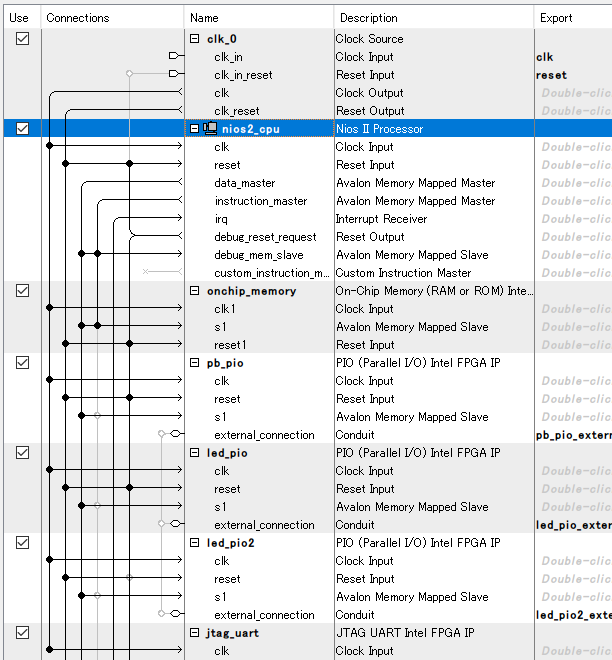The width and height of the screenshot is (612, 660).
Task: Click the conduit connector symbol for led_pio2 external_connection
Action: click(x=174, y=614)
